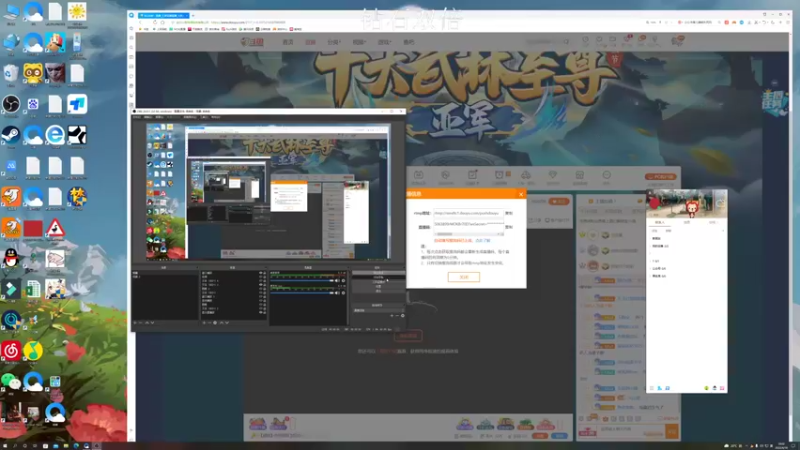The height and width of the screenshot is (450, 800).
Task: Click the rtmp address field in dialog
Action: 468,213
